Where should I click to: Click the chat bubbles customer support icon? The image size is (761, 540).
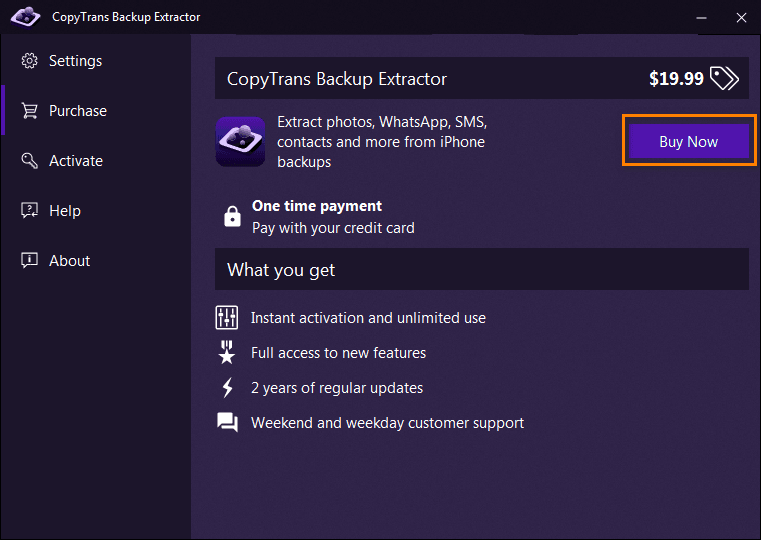(228, 422)
